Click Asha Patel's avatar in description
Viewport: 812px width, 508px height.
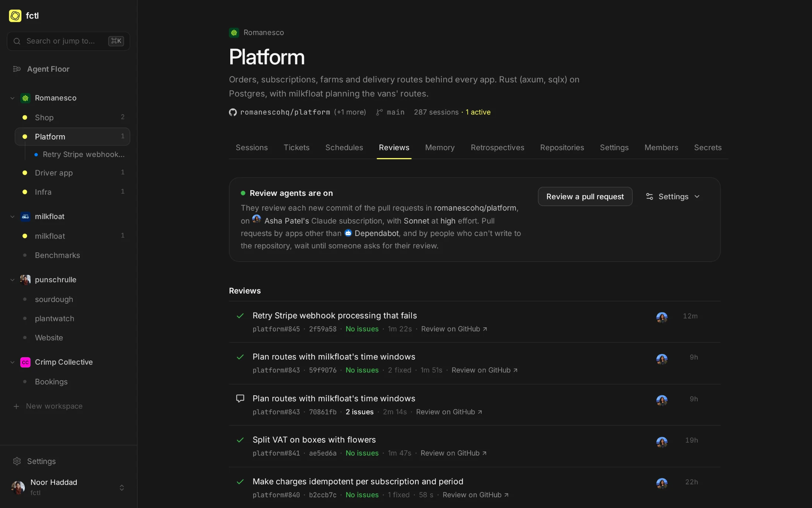click(257, 219)
